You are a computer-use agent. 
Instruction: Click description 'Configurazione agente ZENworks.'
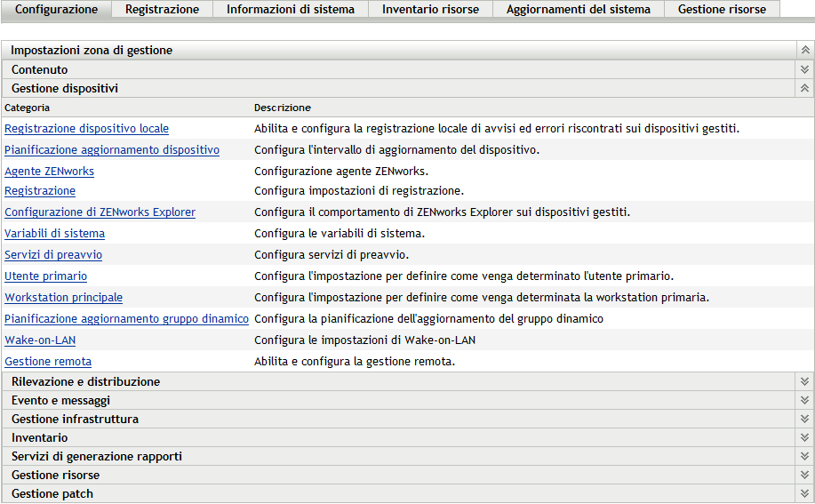point(341,171)
